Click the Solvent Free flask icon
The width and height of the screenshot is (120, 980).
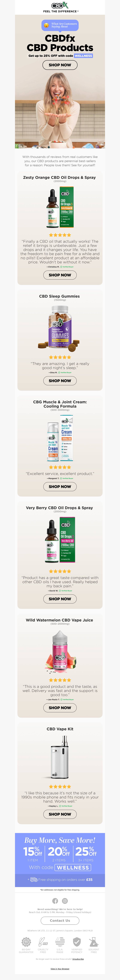click(94, 942)
